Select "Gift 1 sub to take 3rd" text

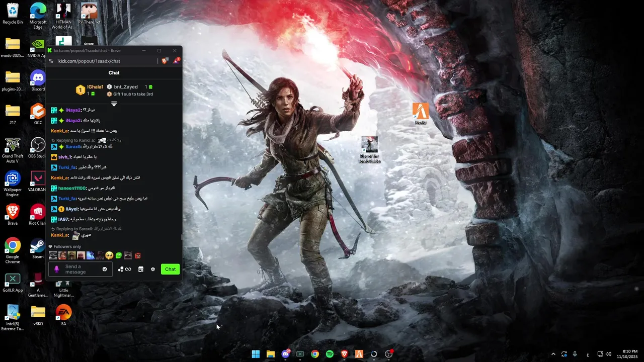click(x=133, y=94)
